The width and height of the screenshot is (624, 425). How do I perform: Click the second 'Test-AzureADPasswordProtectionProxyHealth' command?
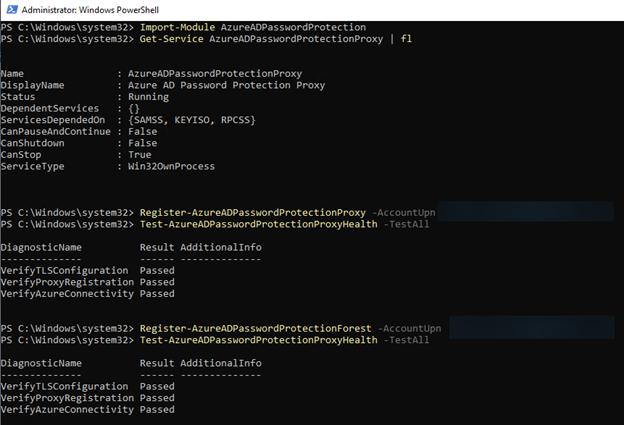pyautogui.click(x=258, y=340)
